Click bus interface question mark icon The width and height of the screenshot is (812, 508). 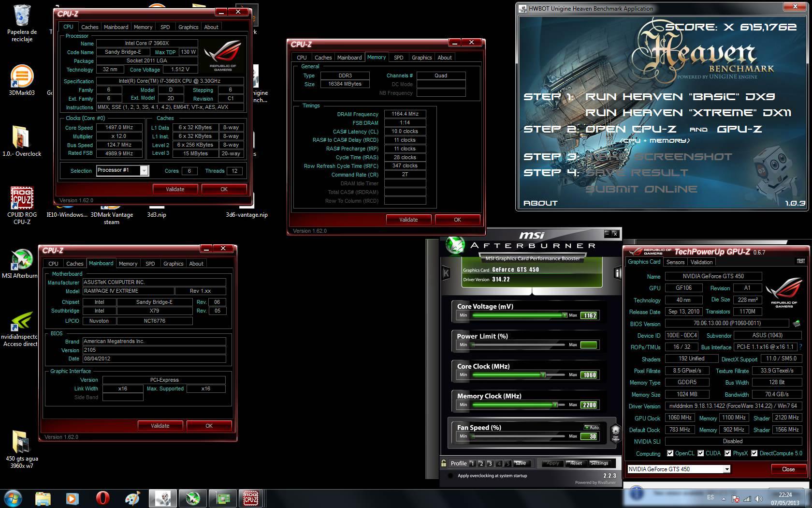point(801,347)
